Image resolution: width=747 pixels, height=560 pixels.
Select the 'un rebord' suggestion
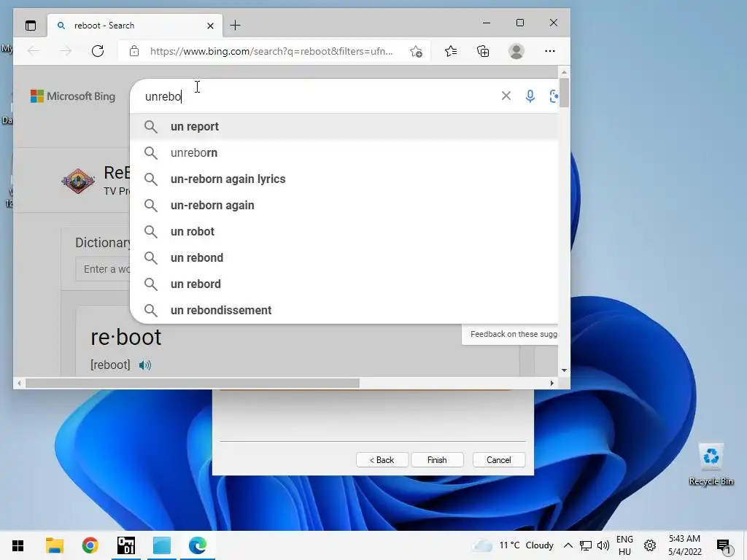pos(344,284)
